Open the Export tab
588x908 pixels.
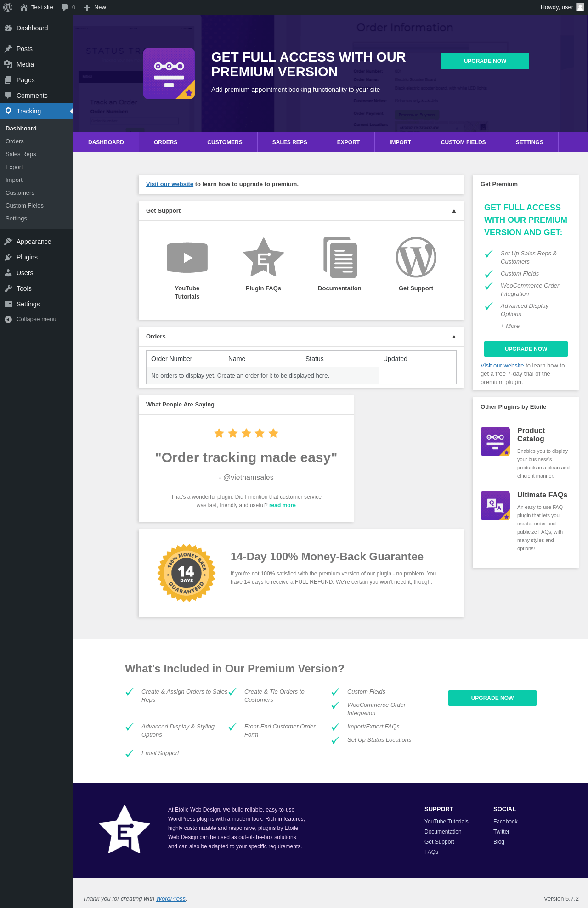(348, 142)
